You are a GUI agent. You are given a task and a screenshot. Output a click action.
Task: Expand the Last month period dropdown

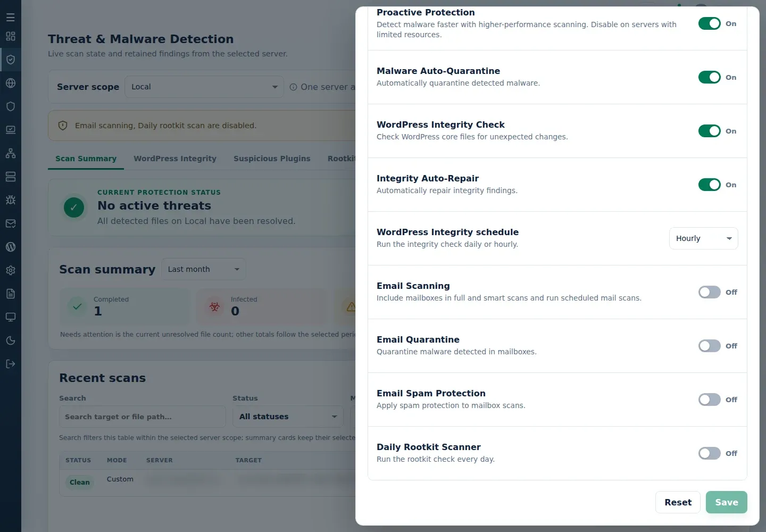204,269
